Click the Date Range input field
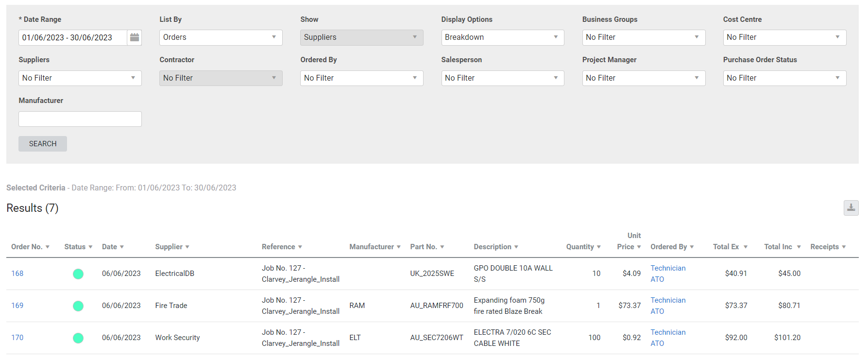The height and width of the screenshot is (360, 868). [73, 37]
